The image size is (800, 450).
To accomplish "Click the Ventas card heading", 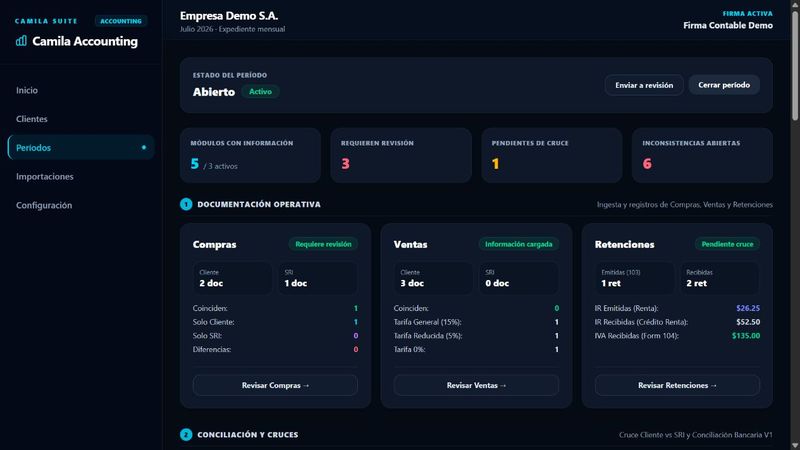I will [x=410, y=244].
